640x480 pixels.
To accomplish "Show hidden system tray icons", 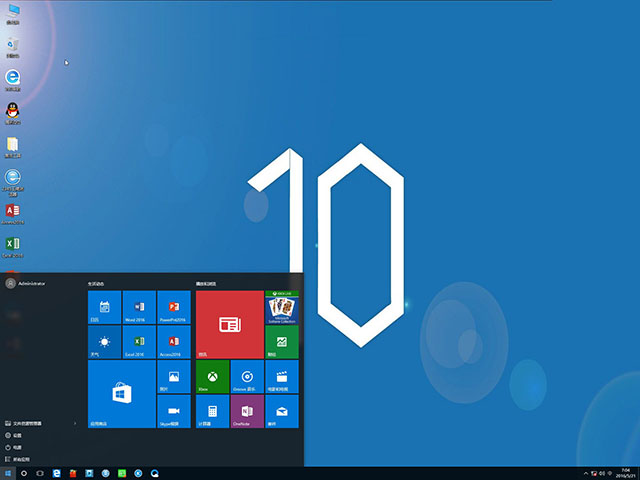I will click(x=586, y=473).
